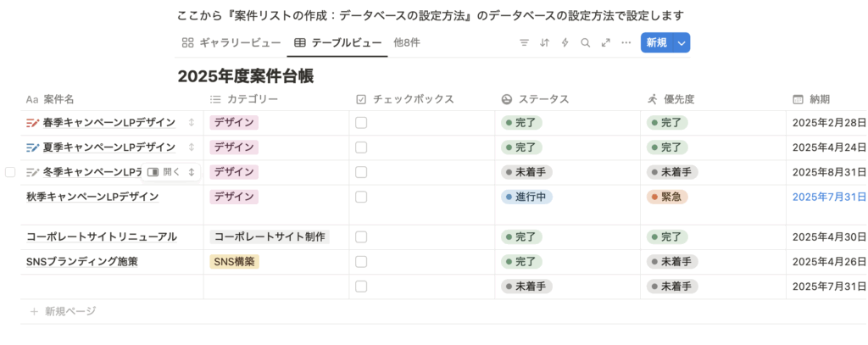
Task: Open automations via the lightning bolt icon
Action: [x=565, y=42]
